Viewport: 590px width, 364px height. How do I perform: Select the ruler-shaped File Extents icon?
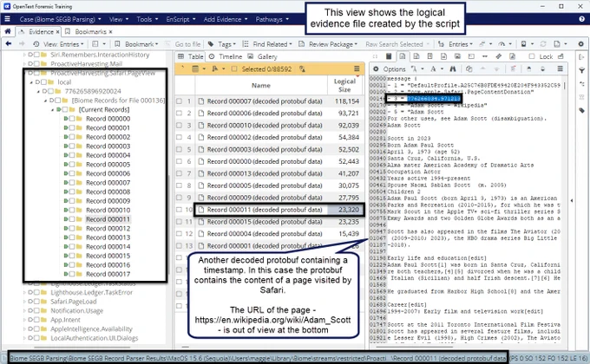[x=499, y=56]
